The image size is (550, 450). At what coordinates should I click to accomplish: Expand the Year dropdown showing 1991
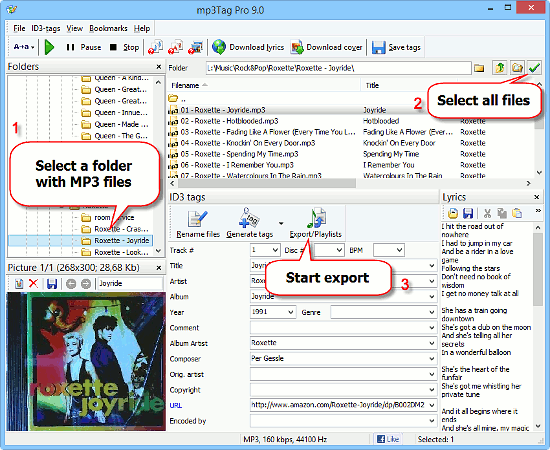(291, 312)
